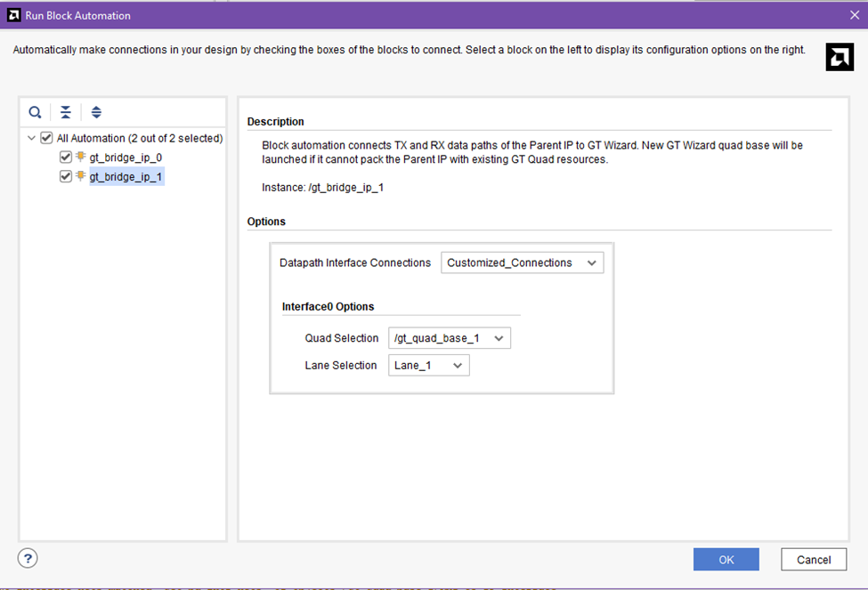Click the gt_bridge_ip_0 block icon
Screen dimensions: 868x590
(x=80, y=158)
